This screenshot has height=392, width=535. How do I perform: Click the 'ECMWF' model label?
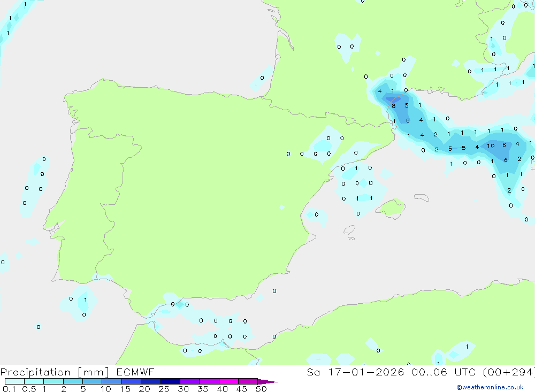pyautogui.click(x=135, y=372)
